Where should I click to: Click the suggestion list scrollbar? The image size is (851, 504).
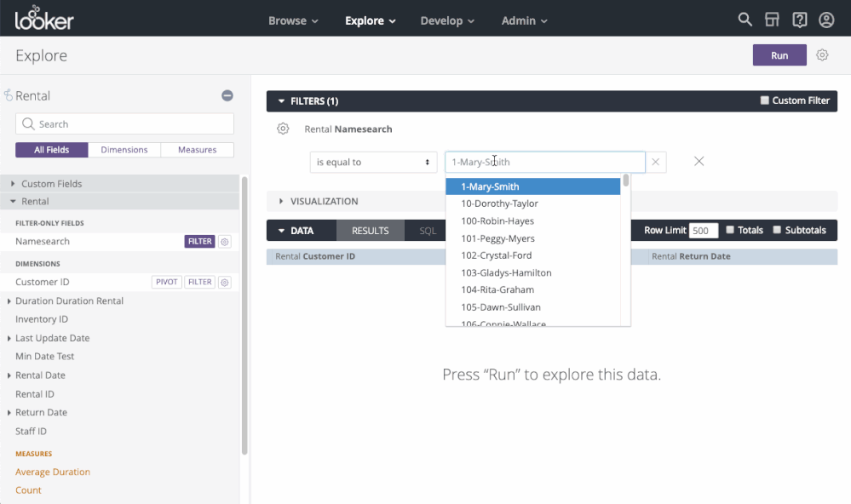coord(626,180)
